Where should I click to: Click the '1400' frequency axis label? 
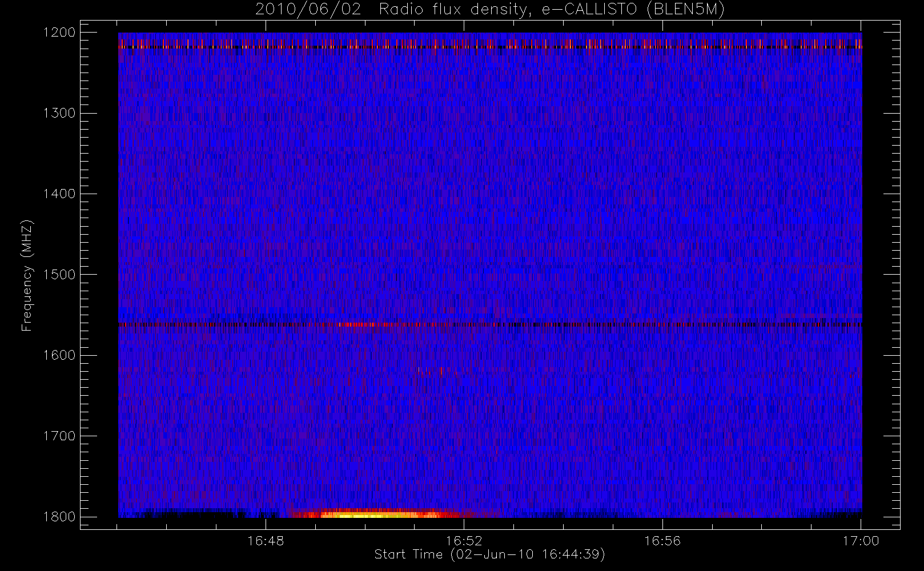point(59,194)
